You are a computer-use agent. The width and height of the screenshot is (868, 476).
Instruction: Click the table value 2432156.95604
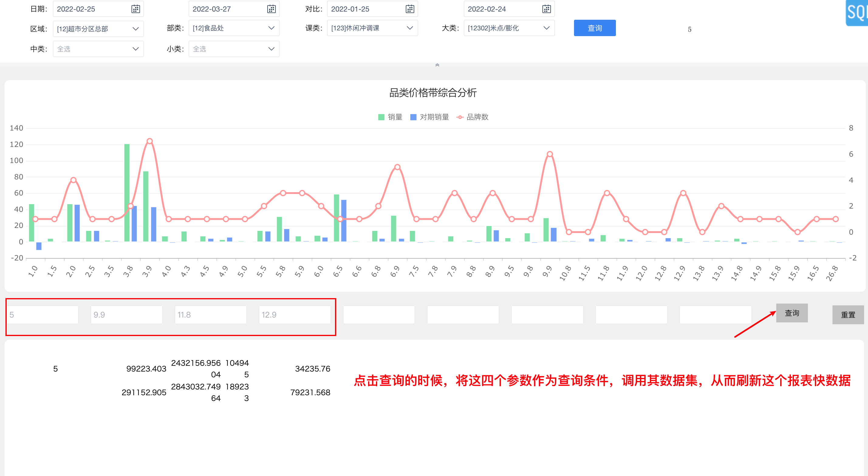click(x=196, y=369)
